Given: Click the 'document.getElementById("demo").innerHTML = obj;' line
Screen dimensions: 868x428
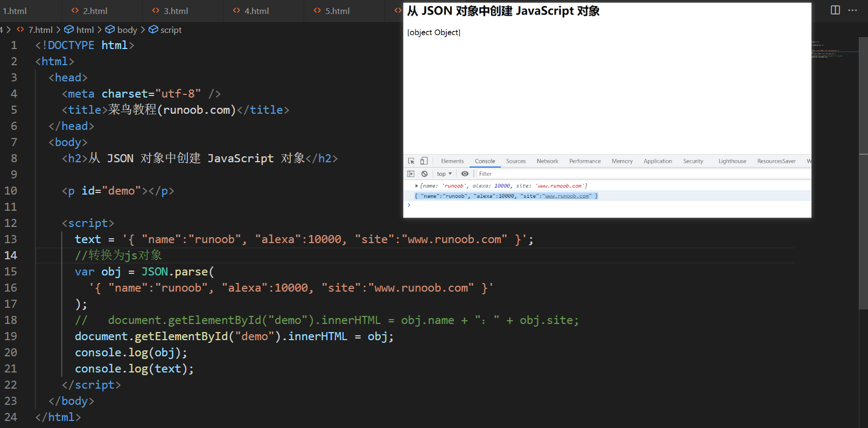Looking at the screenshot, I should 234,336.
